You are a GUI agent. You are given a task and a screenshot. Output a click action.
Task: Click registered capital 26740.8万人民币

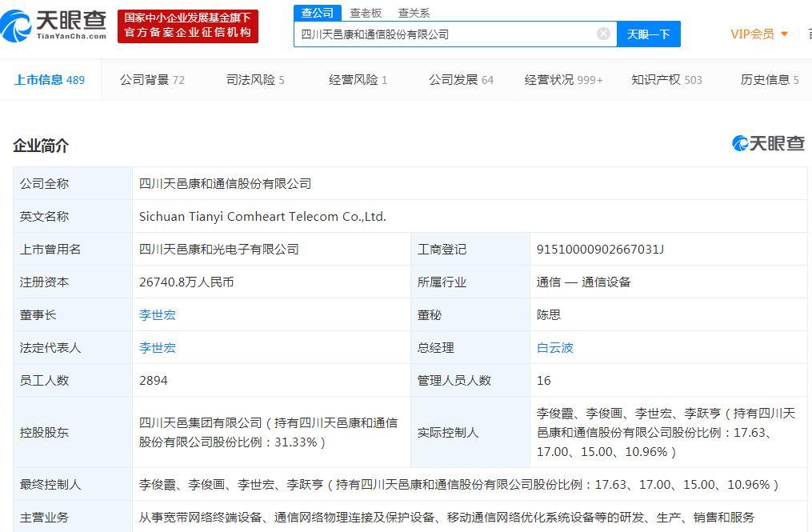click(x=186, y=282)
